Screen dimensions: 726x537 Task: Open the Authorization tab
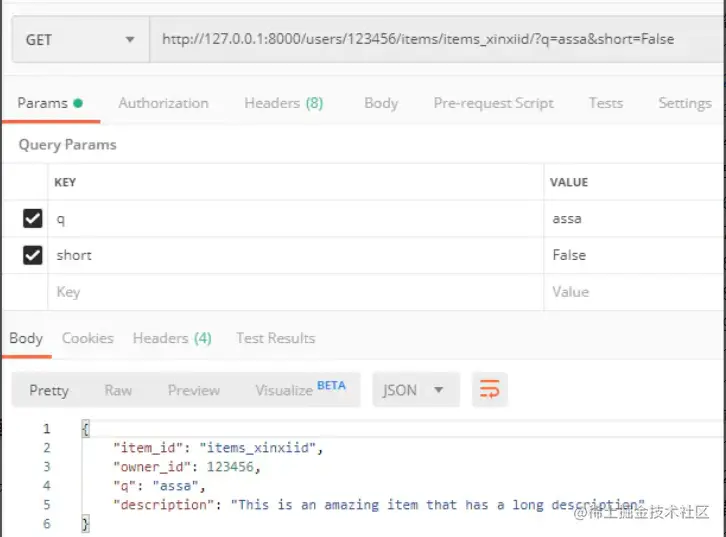click(x=163, y=103)
